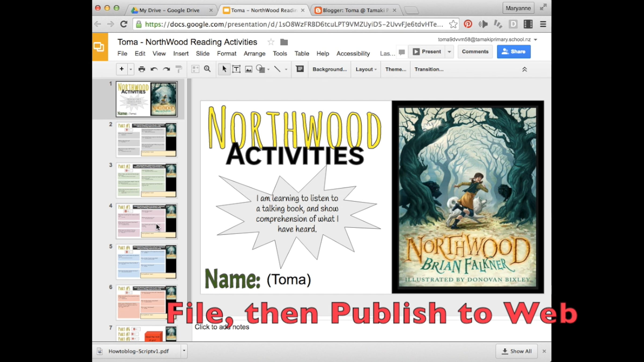Screen dimensions: 644x362
Task: Select the zoom magnifier tool
Action: pyautogui.click(x=207, y=69)
